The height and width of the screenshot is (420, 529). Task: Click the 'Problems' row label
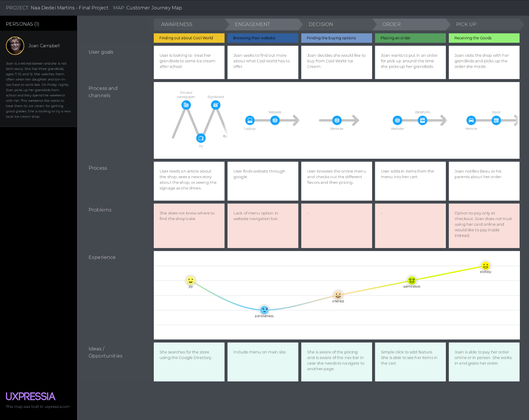(x=100, y=210)
